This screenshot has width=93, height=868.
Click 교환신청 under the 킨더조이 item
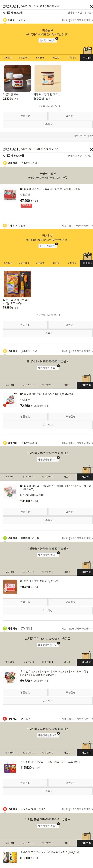(x=70, y=417)
